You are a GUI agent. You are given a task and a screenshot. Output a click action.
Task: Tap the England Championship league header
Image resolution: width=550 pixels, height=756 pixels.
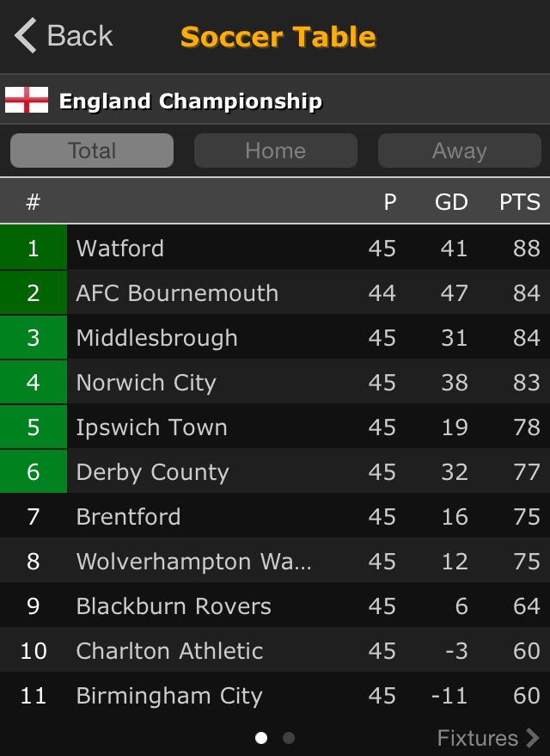190,101
